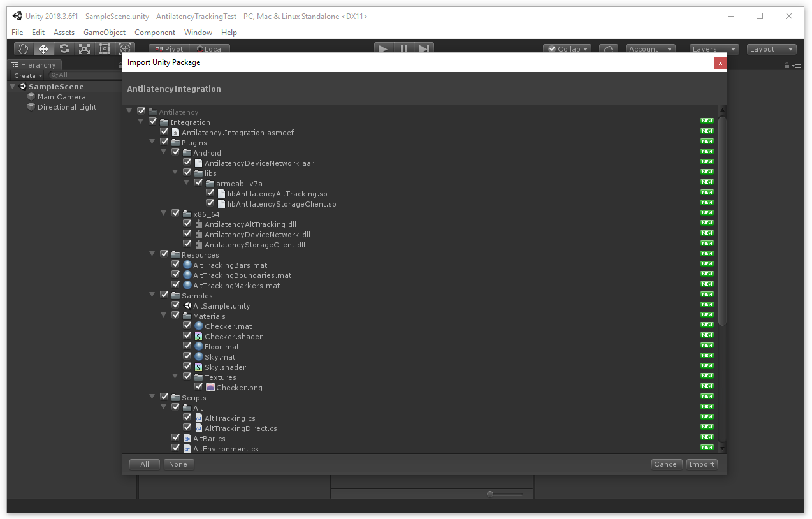This screenshot has width=812, height=519.
Task: Open the Layers dropdown
Action: pyautogui.click(x=714, y=49)
